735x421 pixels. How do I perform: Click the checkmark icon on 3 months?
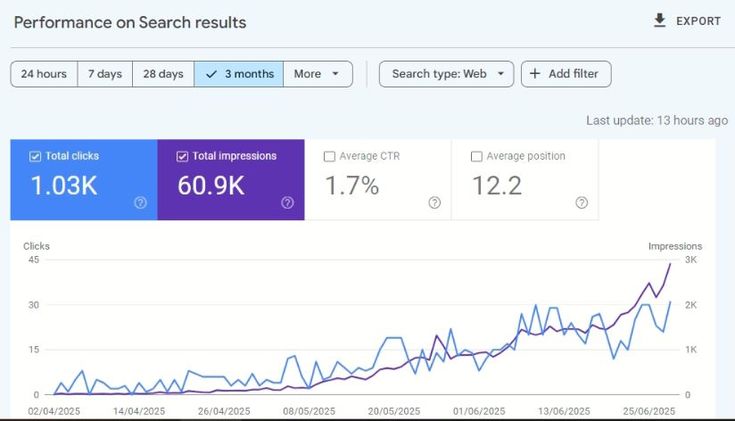pyautogui.click(x=211, y=74)
